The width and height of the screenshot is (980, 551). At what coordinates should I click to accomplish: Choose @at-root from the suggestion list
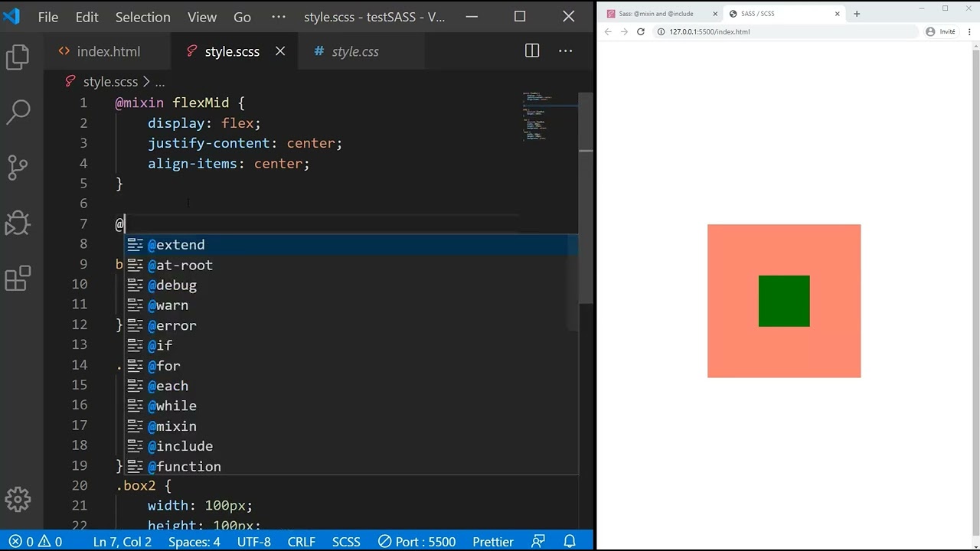[352, 265]
